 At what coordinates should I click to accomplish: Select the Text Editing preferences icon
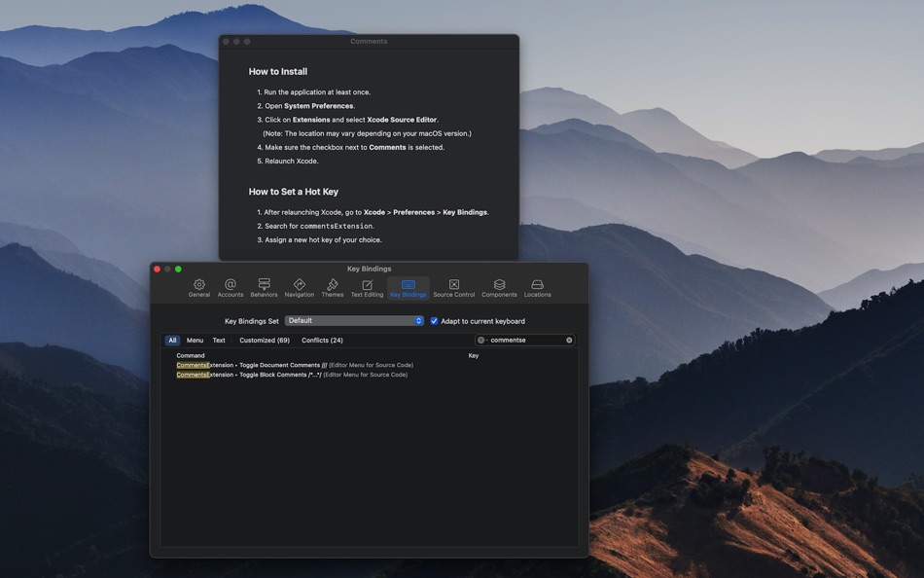pos(367,285)
